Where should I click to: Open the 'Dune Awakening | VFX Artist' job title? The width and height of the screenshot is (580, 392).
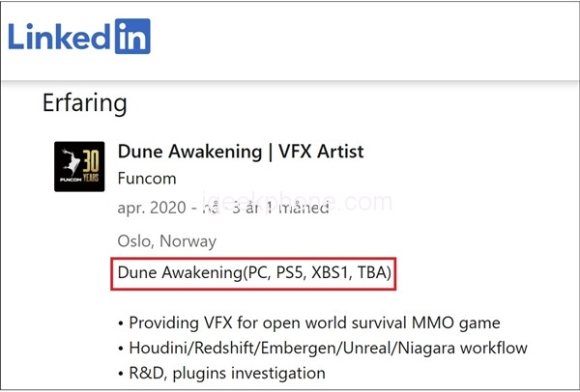(x=241, y=152)
